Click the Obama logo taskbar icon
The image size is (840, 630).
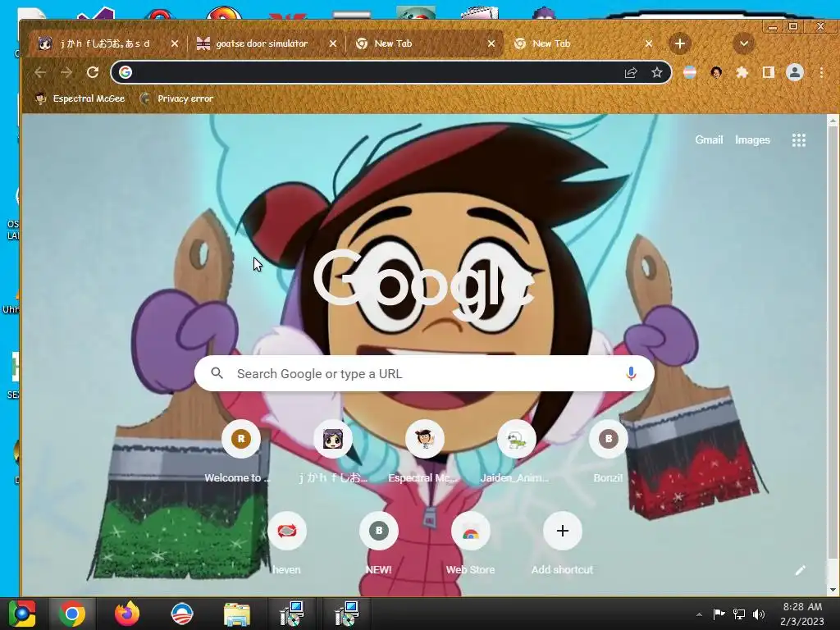pos(182,614)
